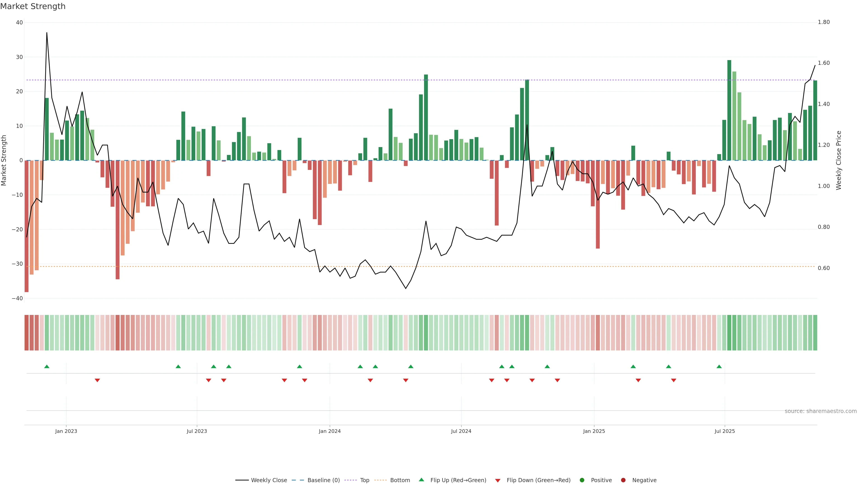Click the green Flip Up triangle in legend
Image resolution: width=868 pixels, height=488 pixels.
coord(421,480)
